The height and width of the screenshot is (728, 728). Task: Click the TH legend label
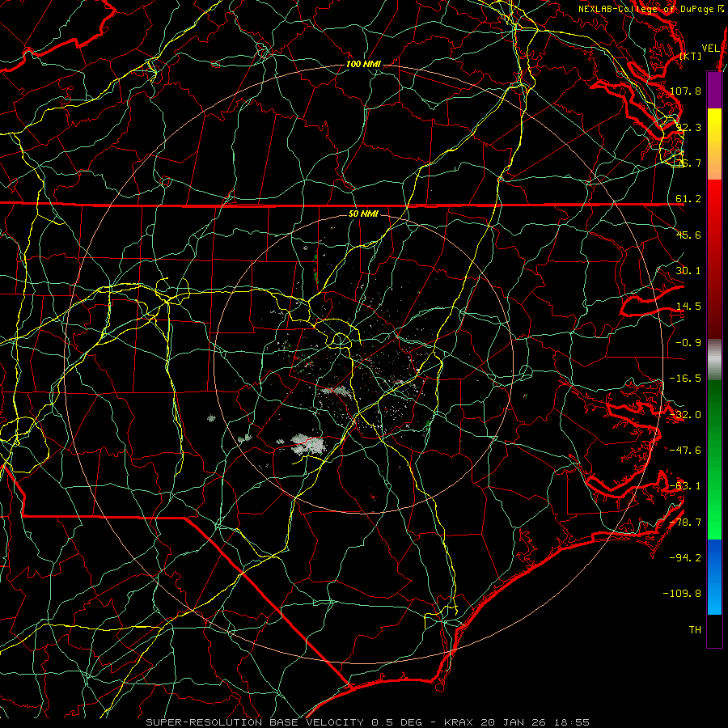coord(695,630)
